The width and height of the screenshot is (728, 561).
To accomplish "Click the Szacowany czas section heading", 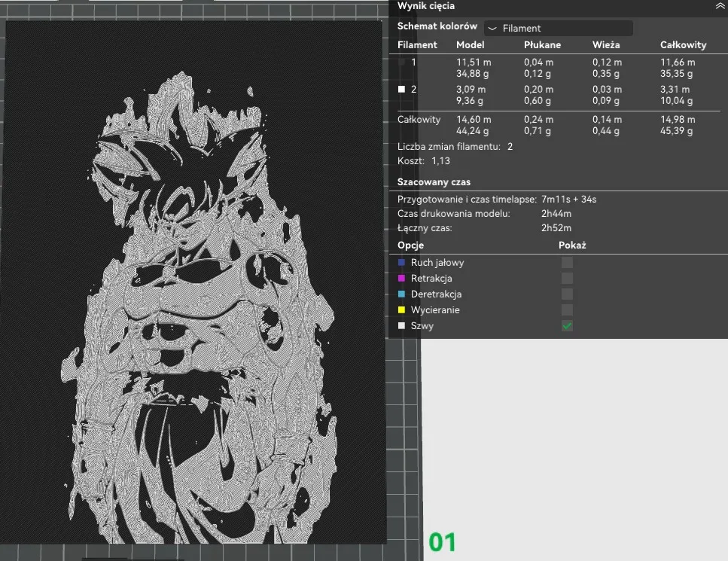I will point(434,182).
